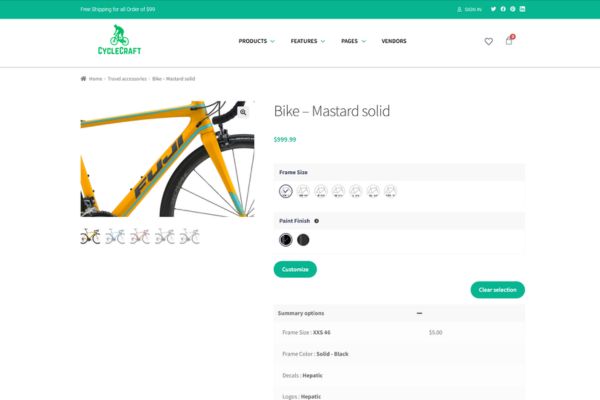Click the Paint Finish info icon
The image size is (600, 400).
(x=316, y=221)
